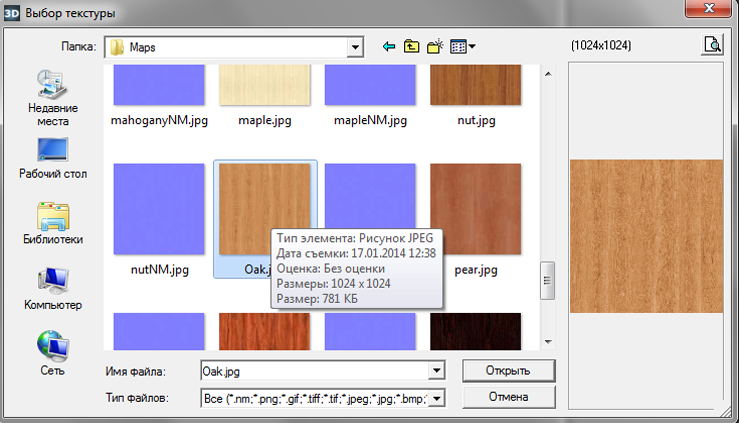Open the view menu icon
Image resolution: width=739 pixels, height=423 pixels.
[x=462, y=47]
